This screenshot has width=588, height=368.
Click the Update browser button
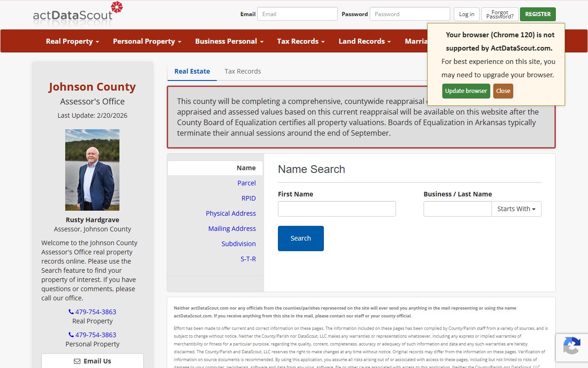pos(466,91)
